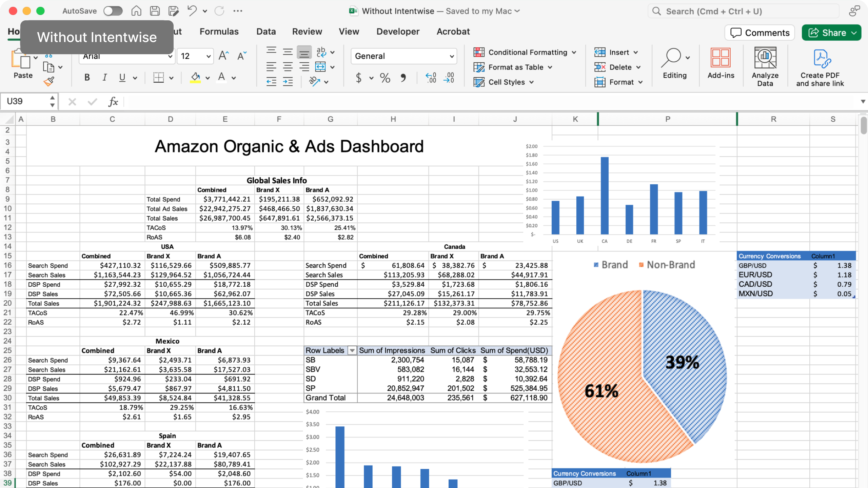Click the Comma Style icon
The width and height of the screenshot is (868, 488).
click(403, 78)
